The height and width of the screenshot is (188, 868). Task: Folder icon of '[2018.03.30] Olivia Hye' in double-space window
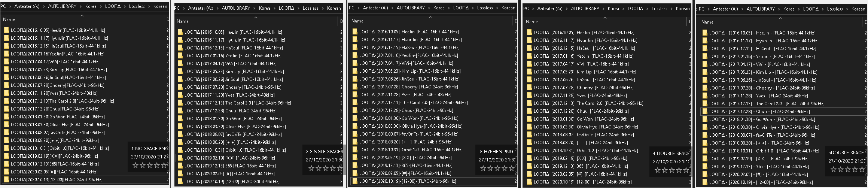click(529, 127)
